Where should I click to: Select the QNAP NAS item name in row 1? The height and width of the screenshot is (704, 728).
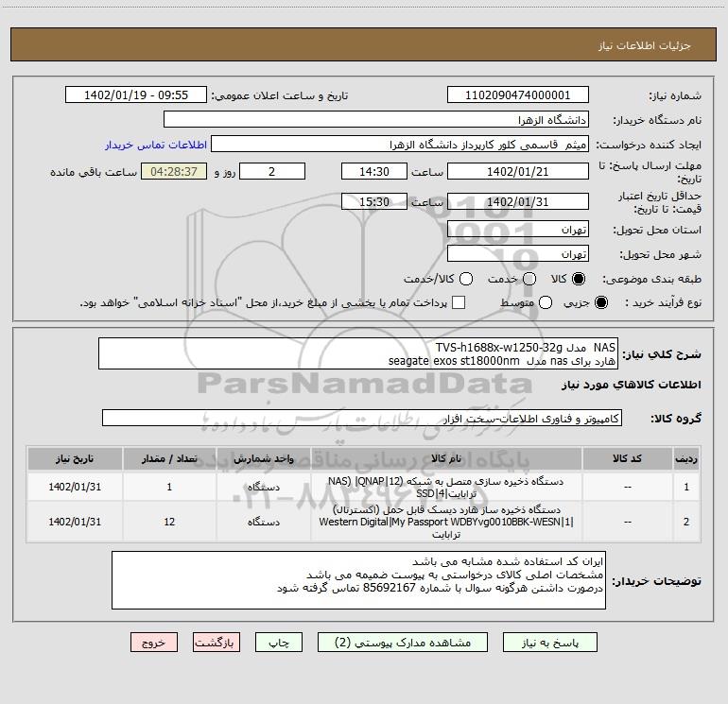(445, 488)
